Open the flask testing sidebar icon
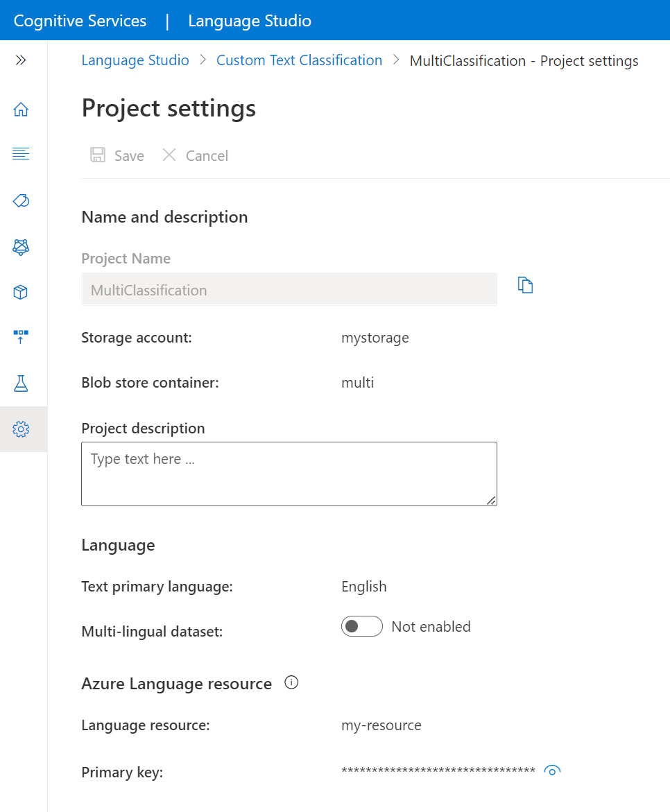670x812 pixels. tap(21, 383)
